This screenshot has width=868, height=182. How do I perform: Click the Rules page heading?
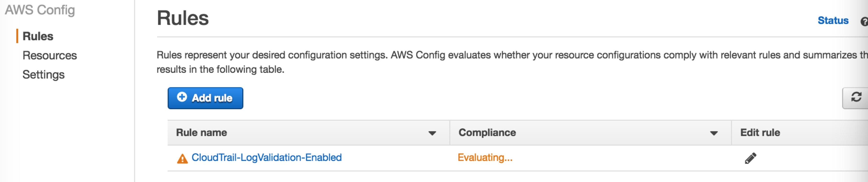pyautogui.click(x=183, y=18)
